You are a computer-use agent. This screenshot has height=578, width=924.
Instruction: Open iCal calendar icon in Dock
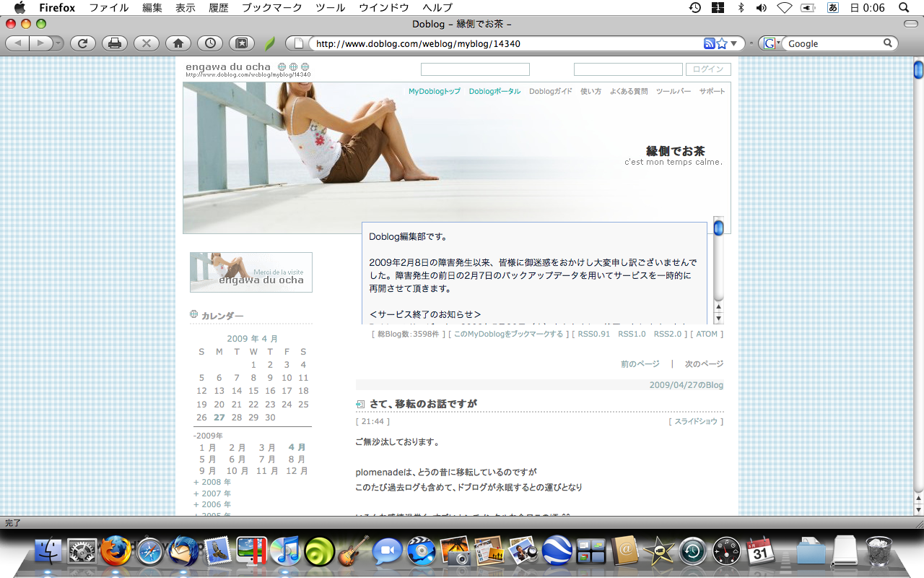click(760, 551)
